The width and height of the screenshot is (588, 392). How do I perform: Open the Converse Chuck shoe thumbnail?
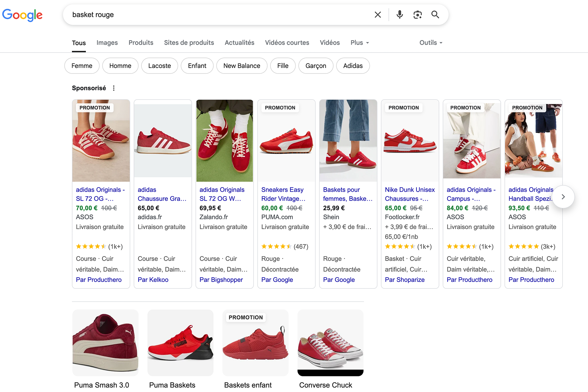(331, 343)
